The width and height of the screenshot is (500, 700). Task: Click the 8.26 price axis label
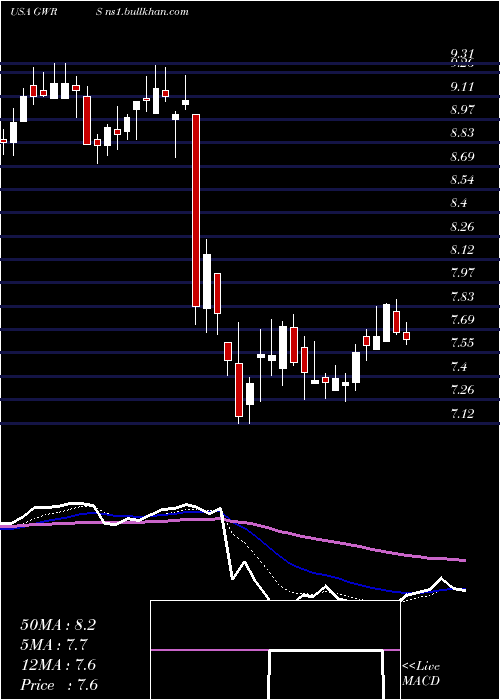(x=462, y=226)
